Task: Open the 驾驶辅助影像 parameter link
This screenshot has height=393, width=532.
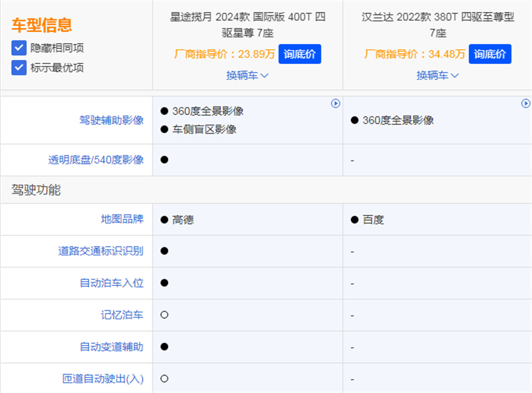Action: pos(111,120)
